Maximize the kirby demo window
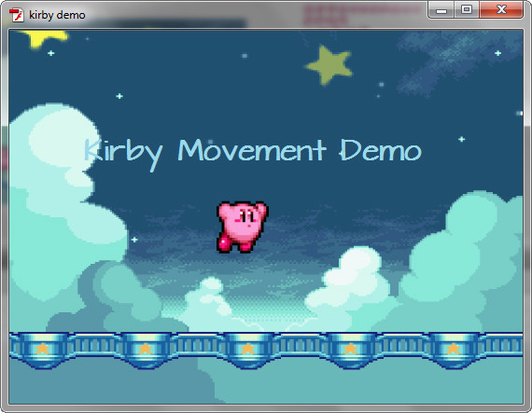532x413 pixels. [467, 10]
